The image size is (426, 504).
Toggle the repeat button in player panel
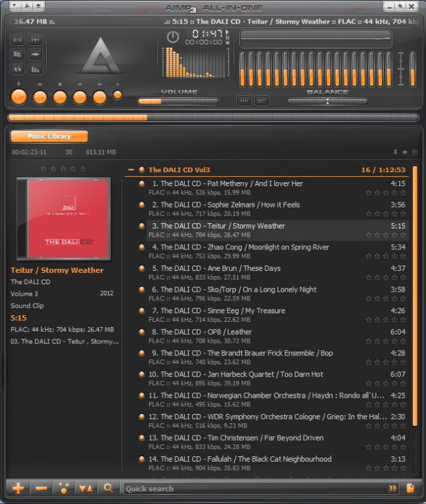click(17, 69)
